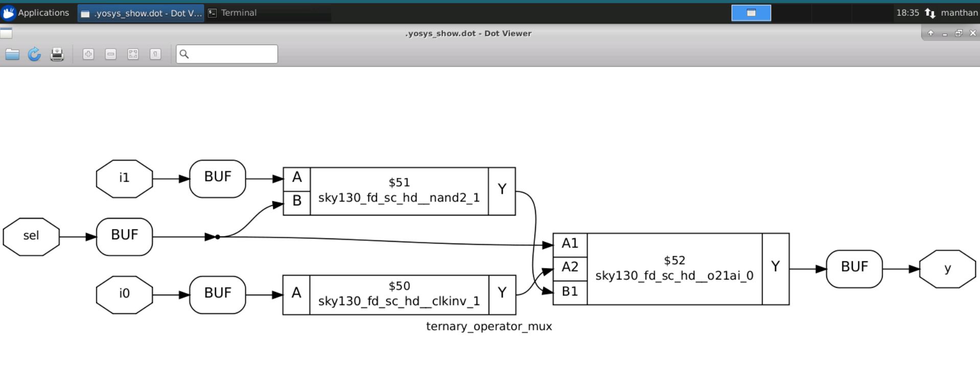Switch to .yosys_show.dot taskbar window
980x384 pixels.
pyautogui.click(x=141, y=13)
